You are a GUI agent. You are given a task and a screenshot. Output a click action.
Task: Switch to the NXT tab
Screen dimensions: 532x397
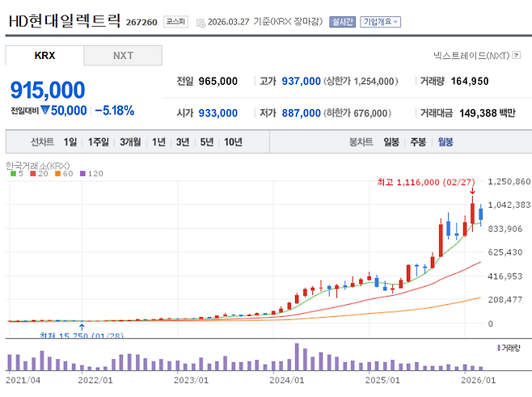(x=123, y=56)
